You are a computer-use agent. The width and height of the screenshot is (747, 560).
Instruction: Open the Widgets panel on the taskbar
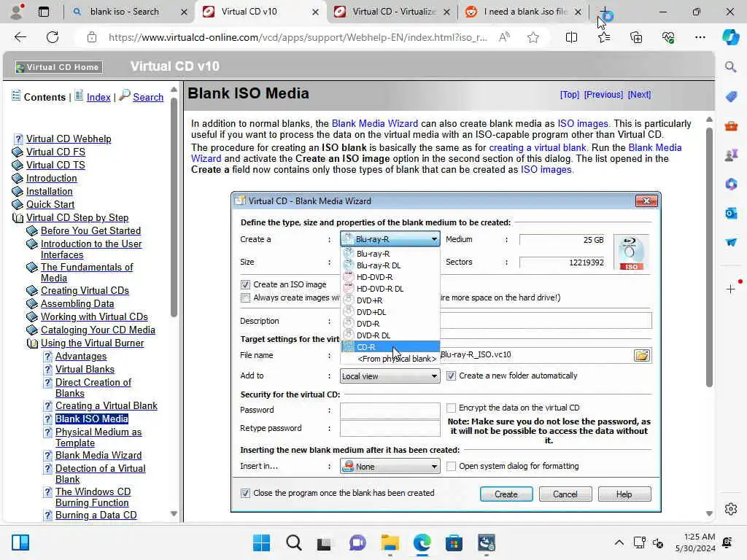pyautogui.click(x=20, y=542)
